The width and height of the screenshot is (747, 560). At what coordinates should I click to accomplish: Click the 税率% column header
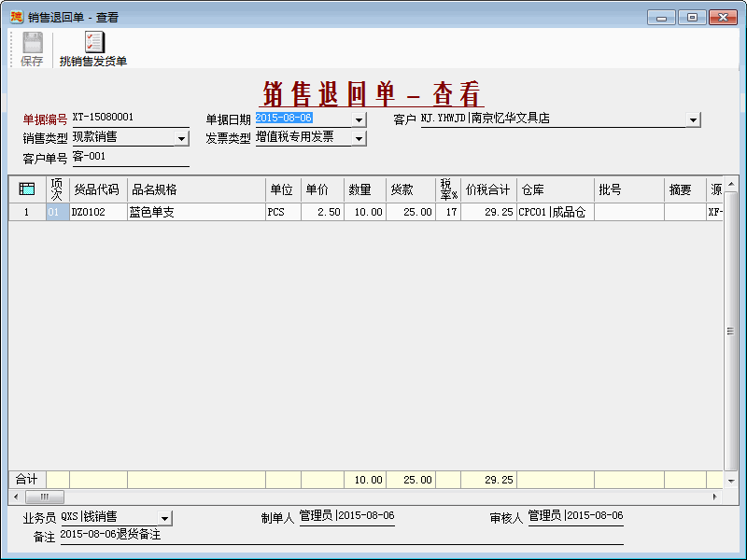coord(448,189)
